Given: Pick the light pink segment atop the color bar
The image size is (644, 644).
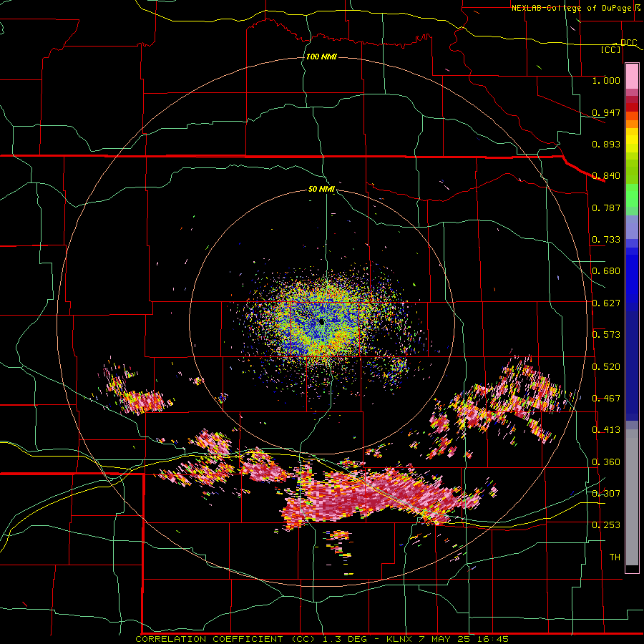Looking at the screenshot, I should pos(632,76).
